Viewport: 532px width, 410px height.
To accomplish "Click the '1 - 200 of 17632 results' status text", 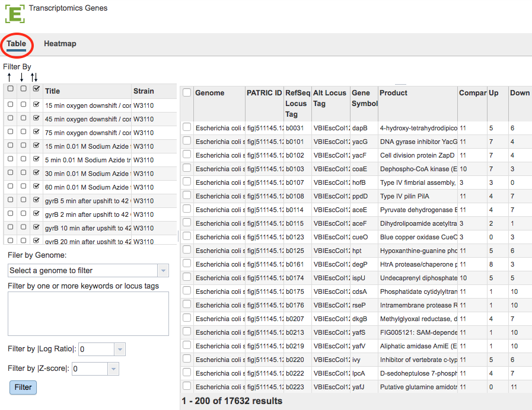I will [232, 401].
